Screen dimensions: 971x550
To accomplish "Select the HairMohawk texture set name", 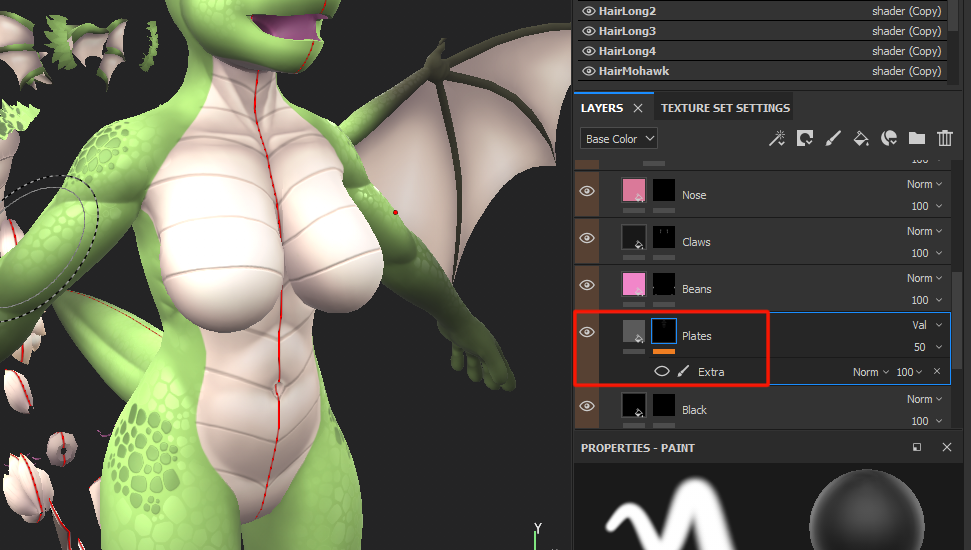I will (634, 71).
